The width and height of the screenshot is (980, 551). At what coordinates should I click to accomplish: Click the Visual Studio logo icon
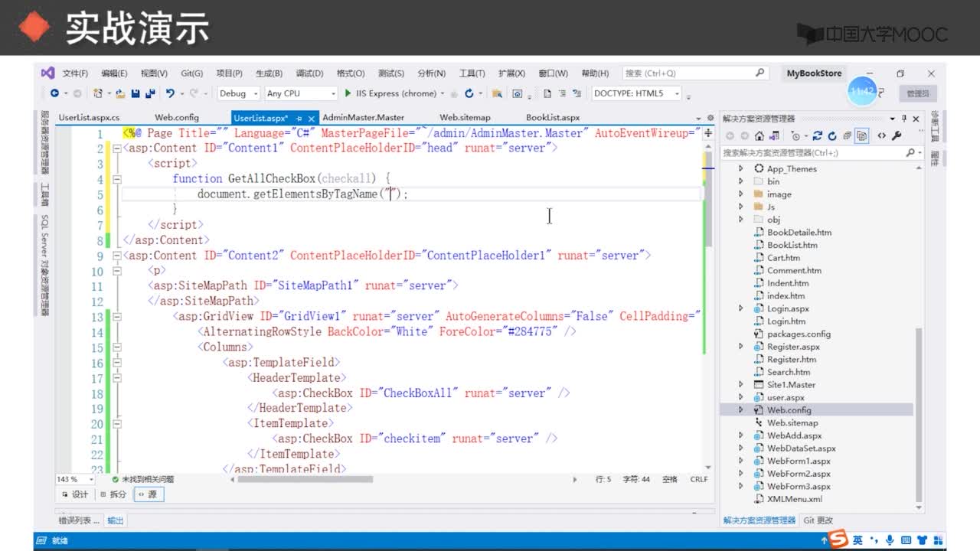pyautogui.click(x=47, y=73)
